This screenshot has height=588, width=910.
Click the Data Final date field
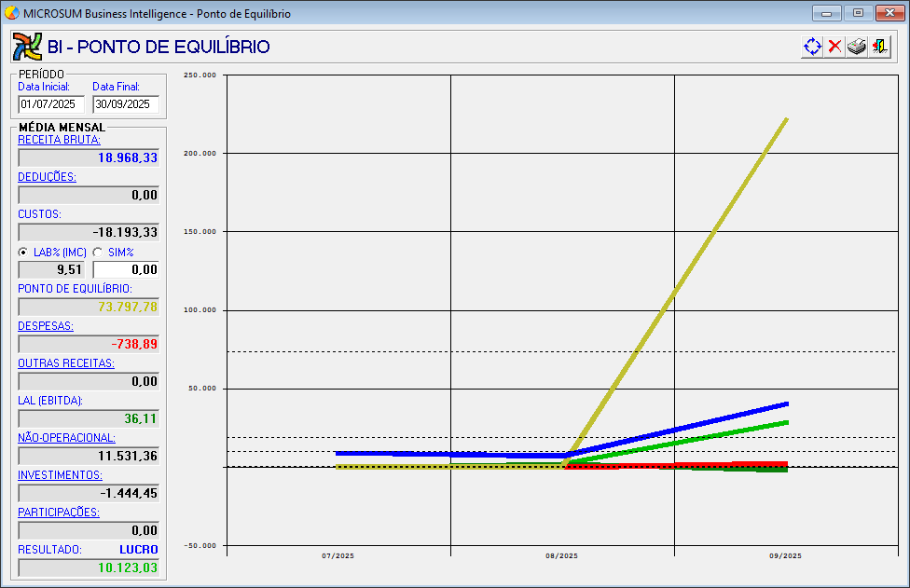point(126,104)
